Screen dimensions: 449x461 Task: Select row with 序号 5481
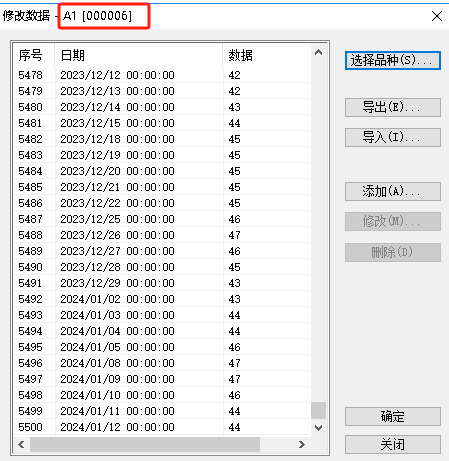[162, 123]
